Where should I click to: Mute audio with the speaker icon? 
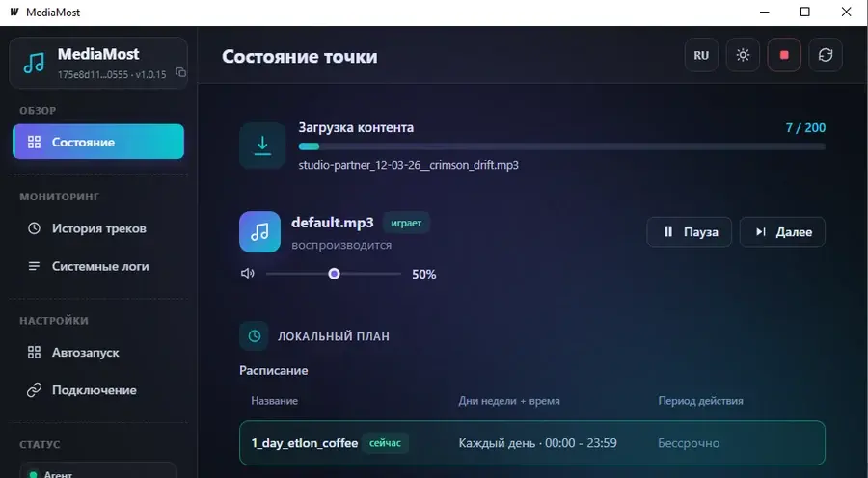248,274
